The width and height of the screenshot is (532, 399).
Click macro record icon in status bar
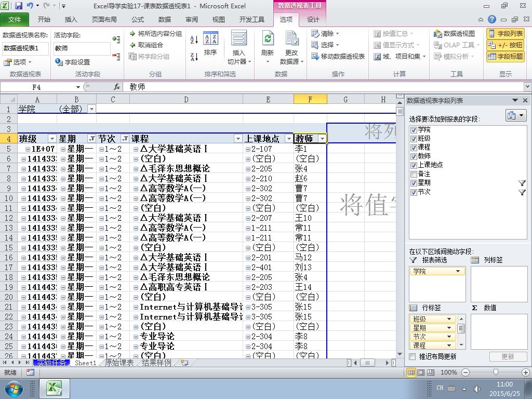pos(30,372)
